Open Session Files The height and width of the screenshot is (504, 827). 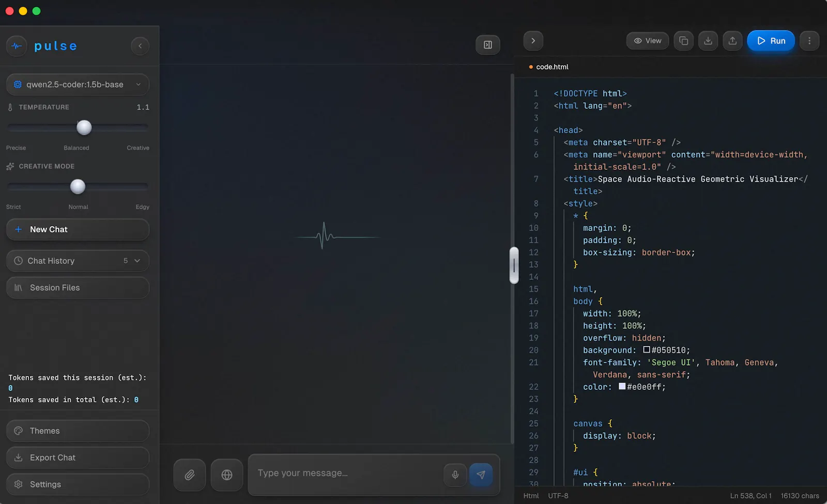78,288
